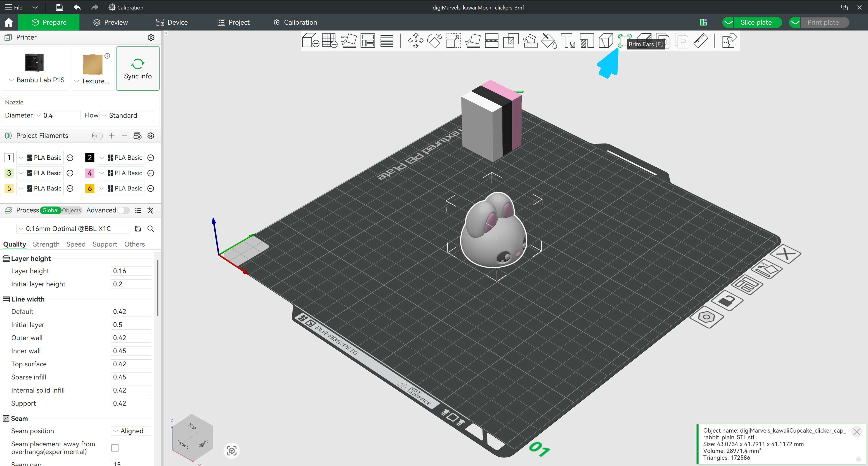
Task: Open the Strength settings tab
Action: tap(46, 244)
